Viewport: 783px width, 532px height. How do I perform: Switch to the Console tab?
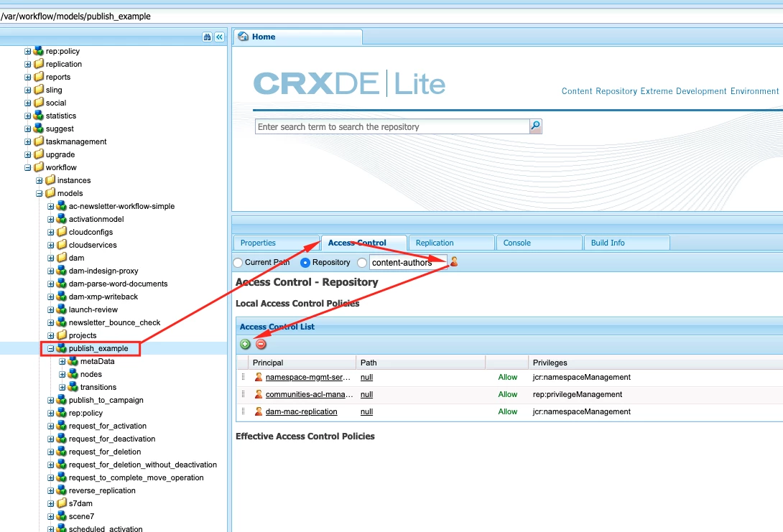click(539, 243)
